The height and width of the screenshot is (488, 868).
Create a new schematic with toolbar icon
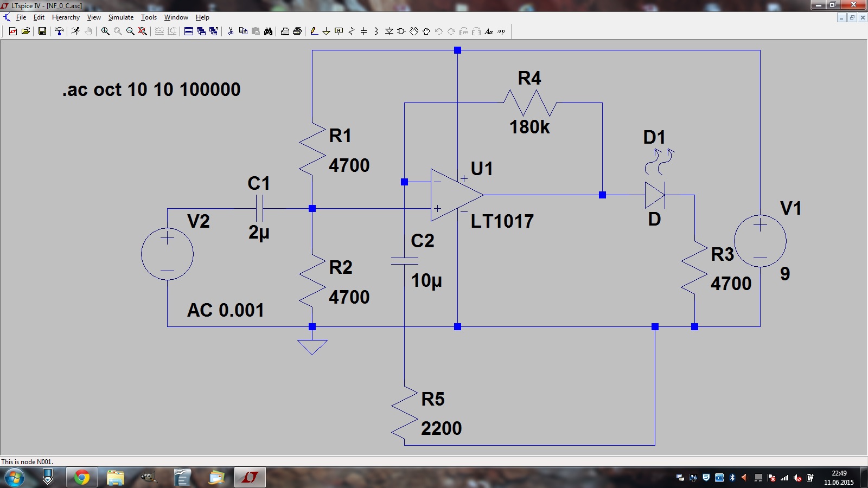click(13, 31)
